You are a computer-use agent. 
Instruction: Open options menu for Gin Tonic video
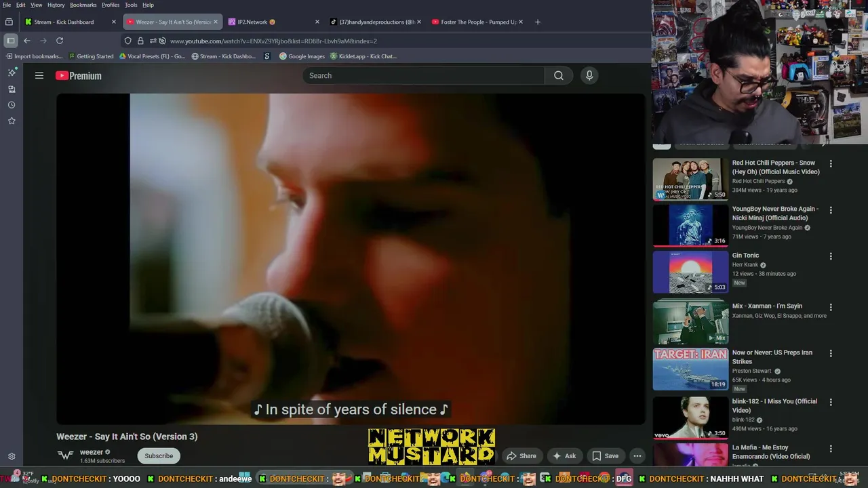click(831, 256)
